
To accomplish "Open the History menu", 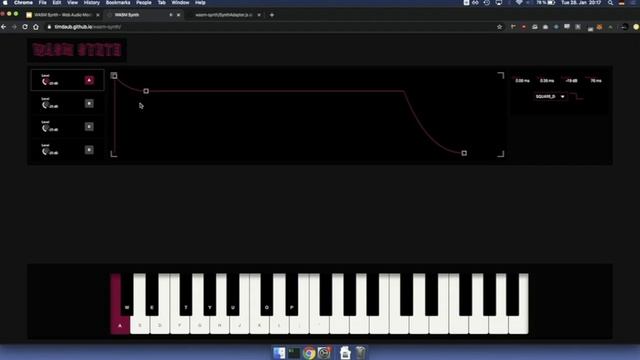I will point(91,2).
